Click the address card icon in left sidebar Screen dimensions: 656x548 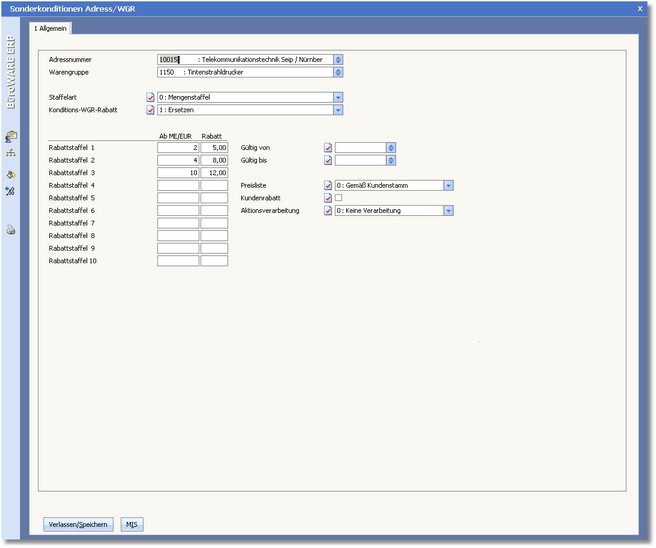coord(11,137)
